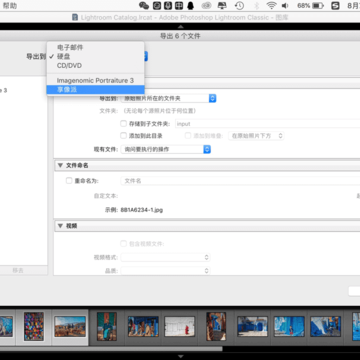This screenshot has height=360, width=360.
Task: Select the white wall filmstrip thumbnail
Action: [180, 326]
